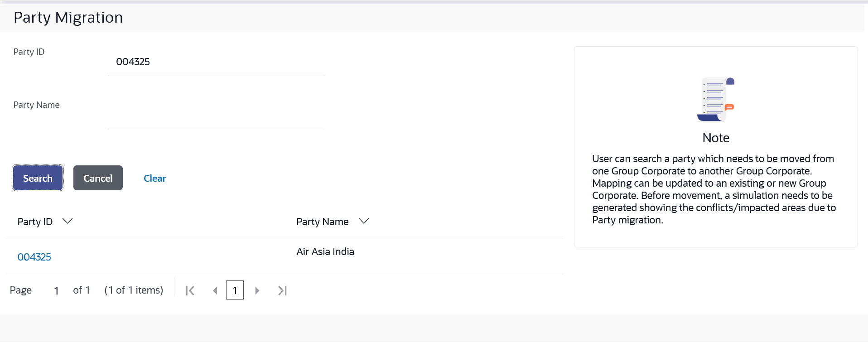Select page 1 in the pagination
Screen dimensions: 868x343
(x=235, y=290)
